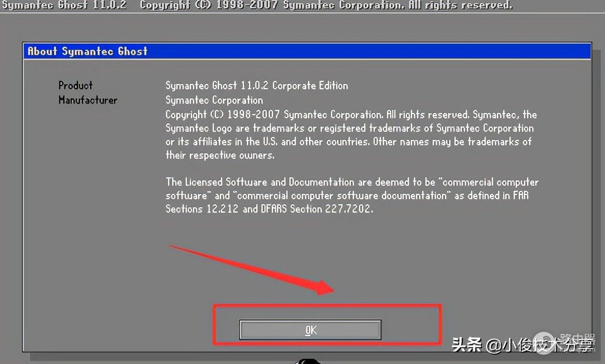
Task: Click the red arrow annotation head
Action: tap(322, 287)
